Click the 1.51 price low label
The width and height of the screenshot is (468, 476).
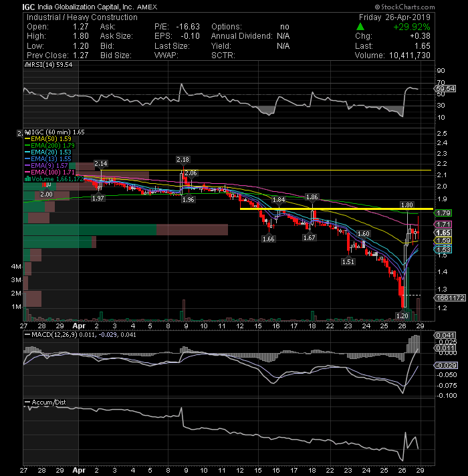pos(348,261)
